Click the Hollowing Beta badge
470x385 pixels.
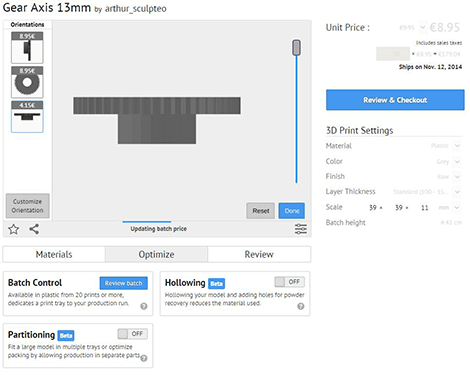[x=217, y=283]
